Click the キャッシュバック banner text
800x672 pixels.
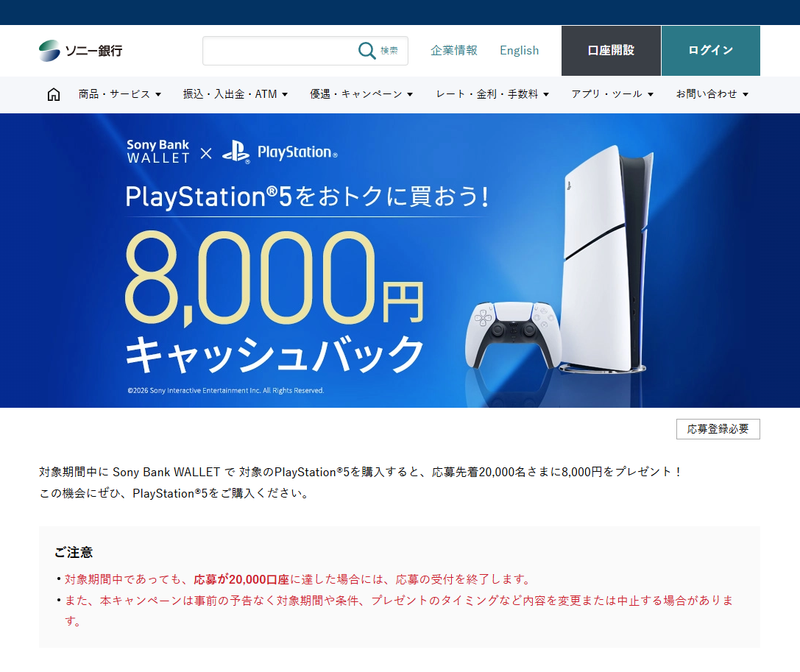point(275,355)
